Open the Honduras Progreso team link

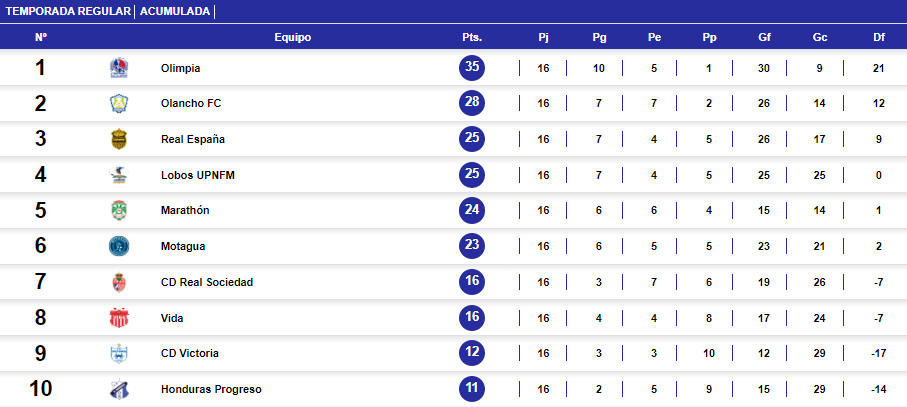point(211,389)
